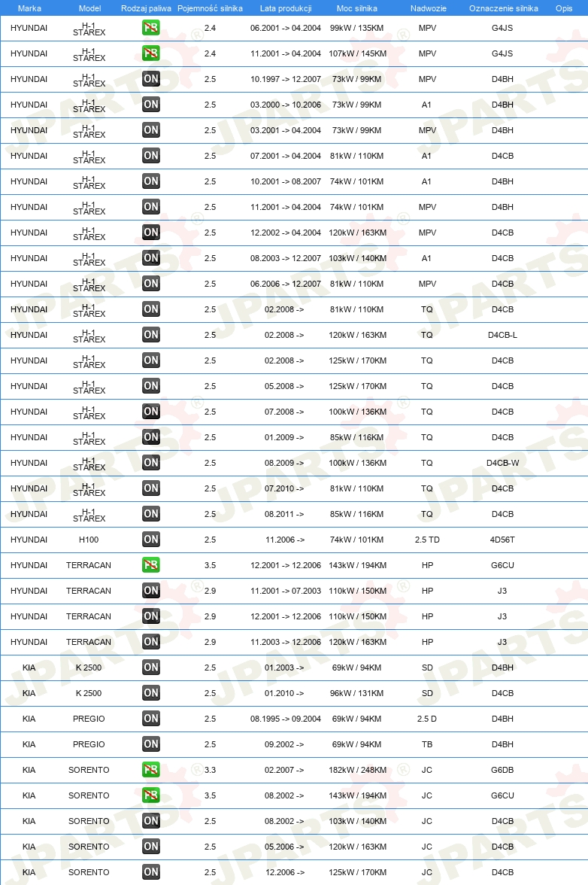Click the H100 model cell
The height and width of the screenshot is (885, 588).
coord(89,540)
